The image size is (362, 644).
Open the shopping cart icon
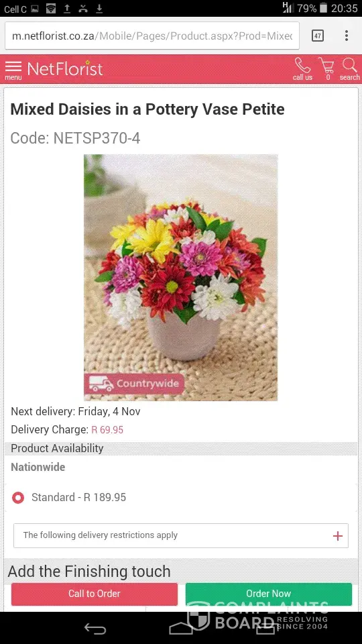(326, 68)
